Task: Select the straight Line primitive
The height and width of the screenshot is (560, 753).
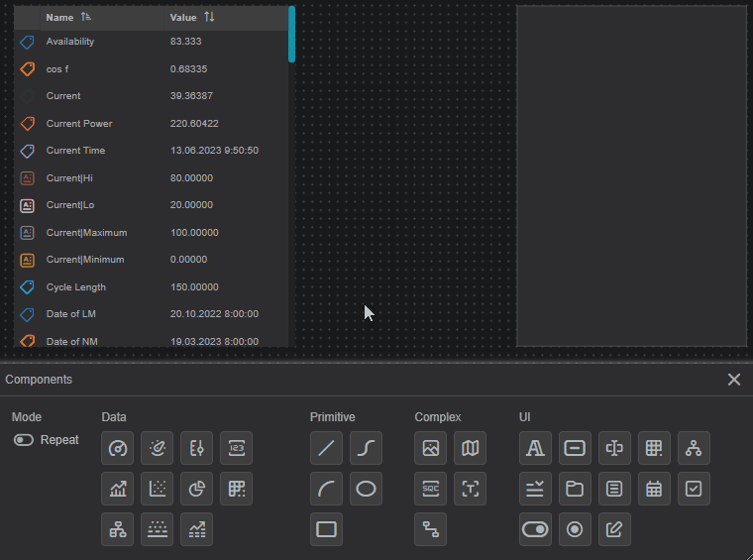Action: [327, 448]
